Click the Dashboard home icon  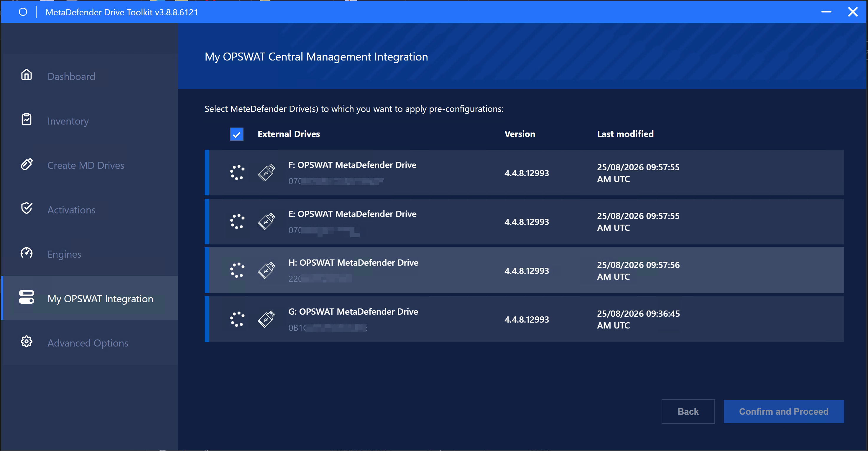coord(27,75)
